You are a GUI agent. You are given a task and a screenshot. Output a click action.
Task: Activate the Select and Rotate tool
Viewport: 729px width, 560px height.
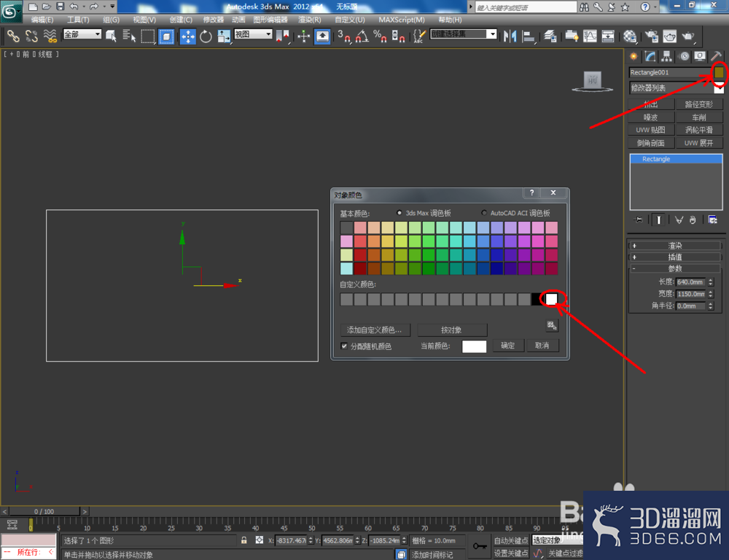(x=206, y=36)
